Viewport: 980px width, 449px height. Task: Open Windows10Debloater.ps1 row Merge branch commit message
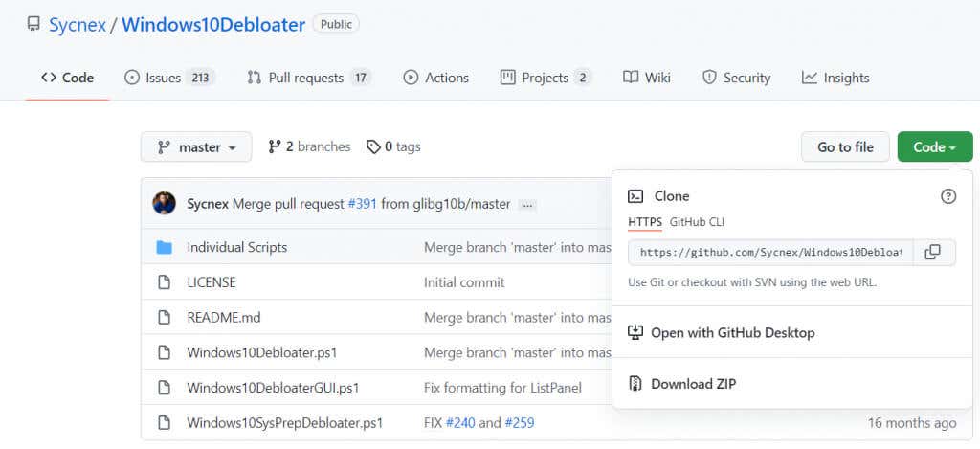tap(518, 352)
